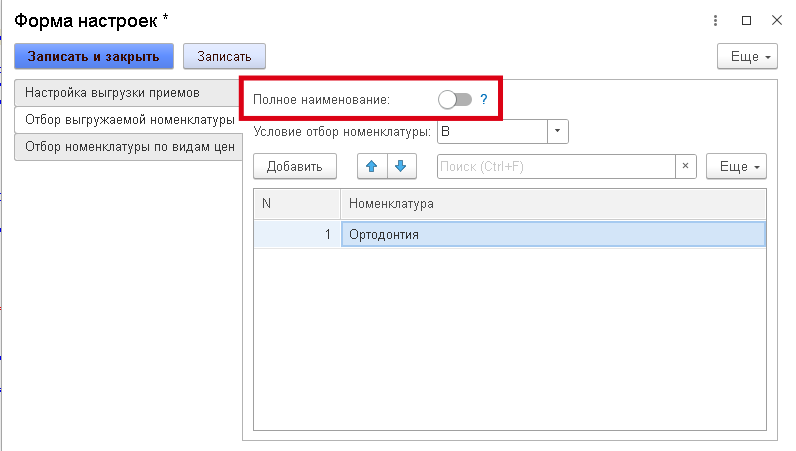Select the 'Ортодонтия' row in the table
796x451 pixels.
click(552, 234)
